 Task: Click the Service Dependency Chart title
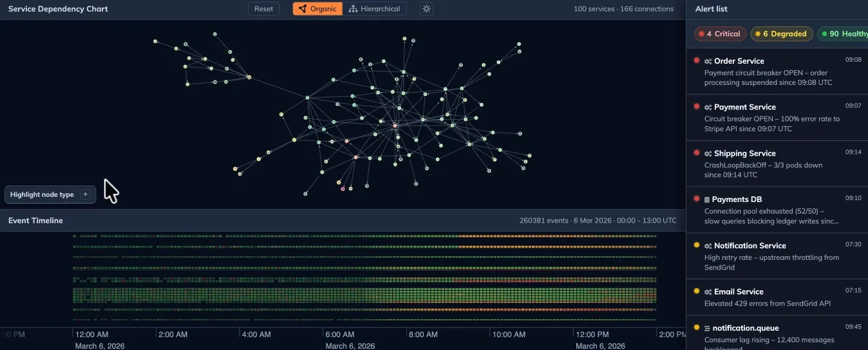tap(58, 9)
